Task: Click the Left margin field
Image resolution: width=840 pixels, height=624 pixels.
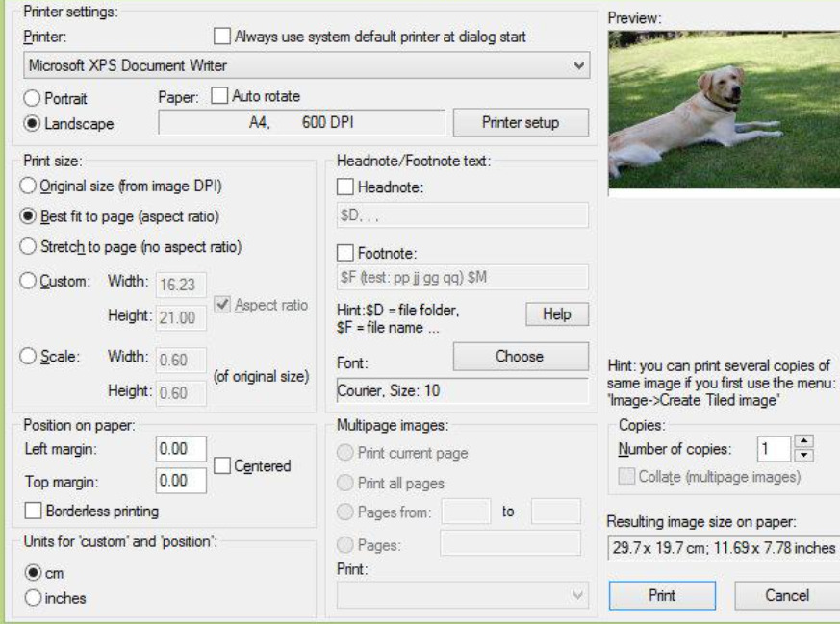Action: 181,448
